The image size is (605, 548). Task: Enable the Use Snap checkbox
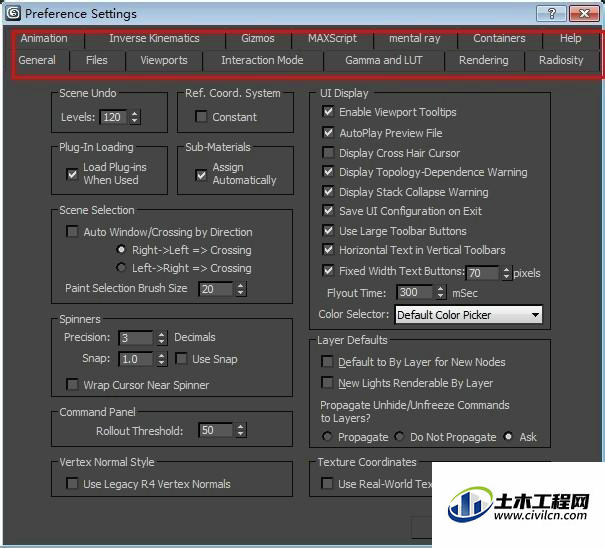pyautogui.click(x=181, y=359)
